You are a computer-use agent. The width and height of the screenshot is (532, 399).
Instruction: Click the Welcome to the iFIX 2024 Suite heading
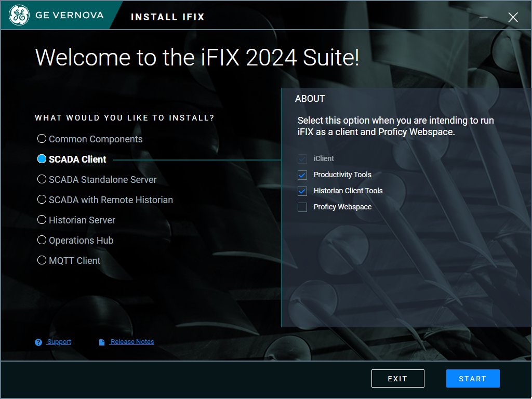pyautogui.click(x=197, y=57)
